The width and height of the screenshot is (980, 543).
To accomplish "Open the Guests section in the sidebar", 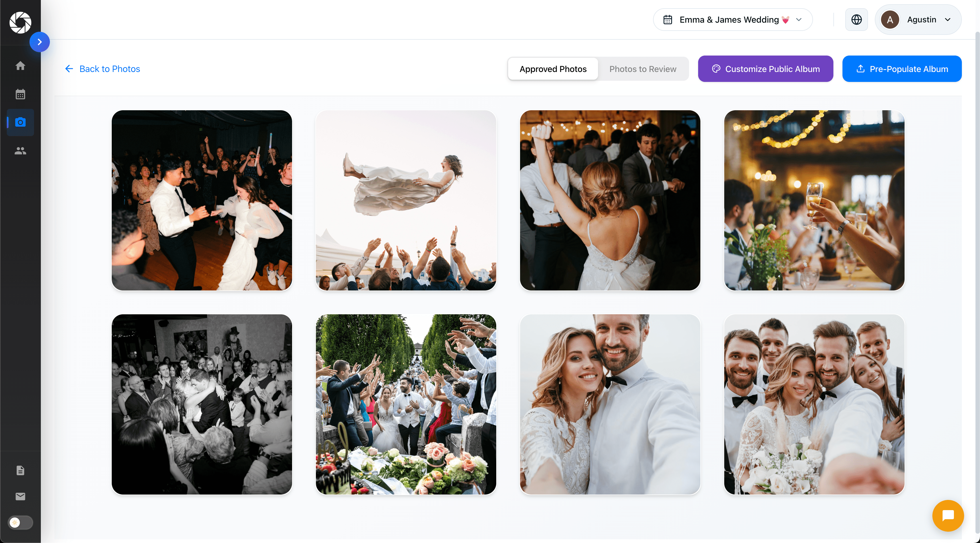I will click(20, 150).
